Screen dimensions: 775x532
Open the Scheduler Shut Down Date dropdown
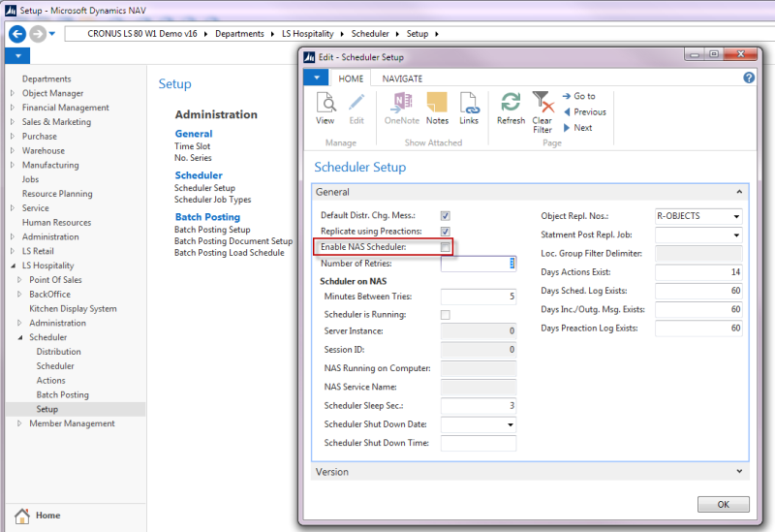(x=511, y=424)
